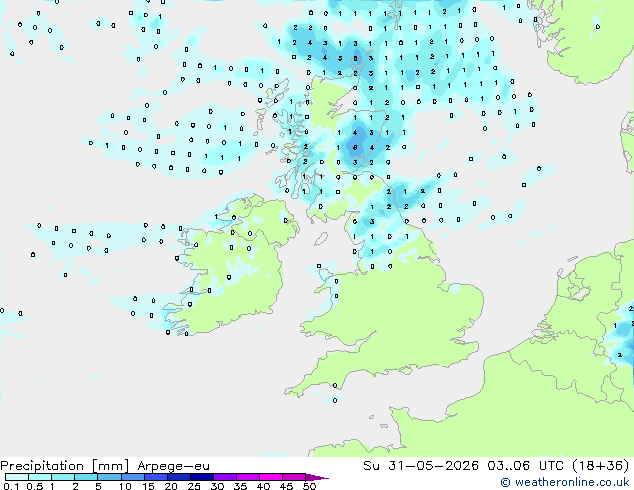This screenshot has width=634, height=490.
Task: Click the legend label '30'
Action: tap(217, 486)
